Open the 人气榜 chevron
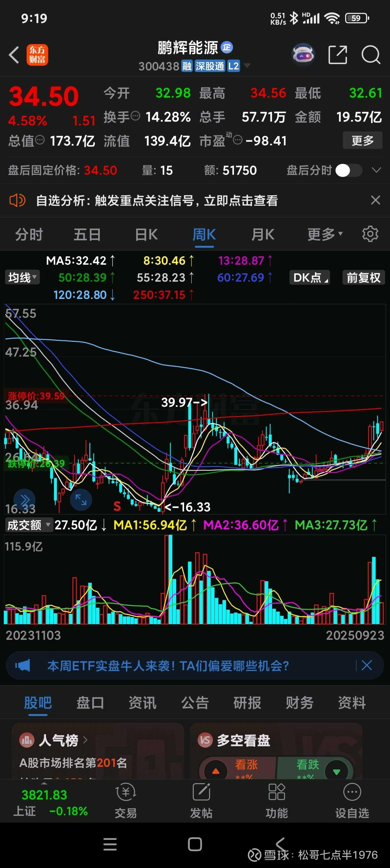This screenshot has height=868, width=390. 85,740
